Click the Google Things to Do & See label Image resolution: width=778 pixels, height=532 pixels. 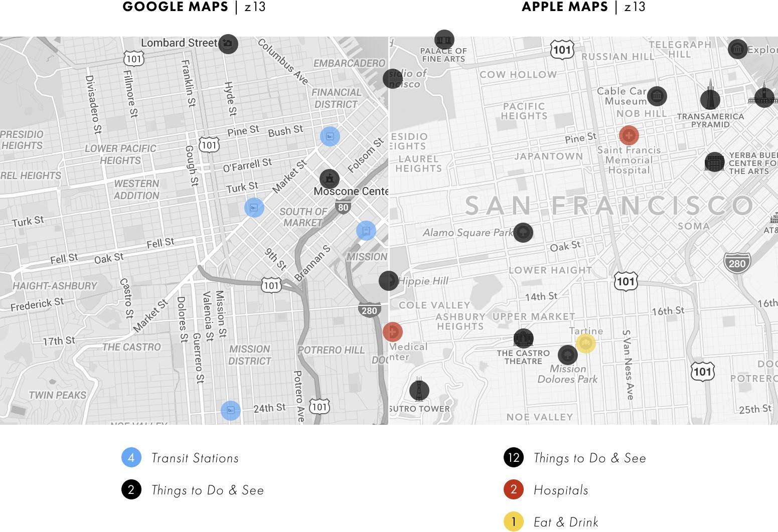click(208, 490)
